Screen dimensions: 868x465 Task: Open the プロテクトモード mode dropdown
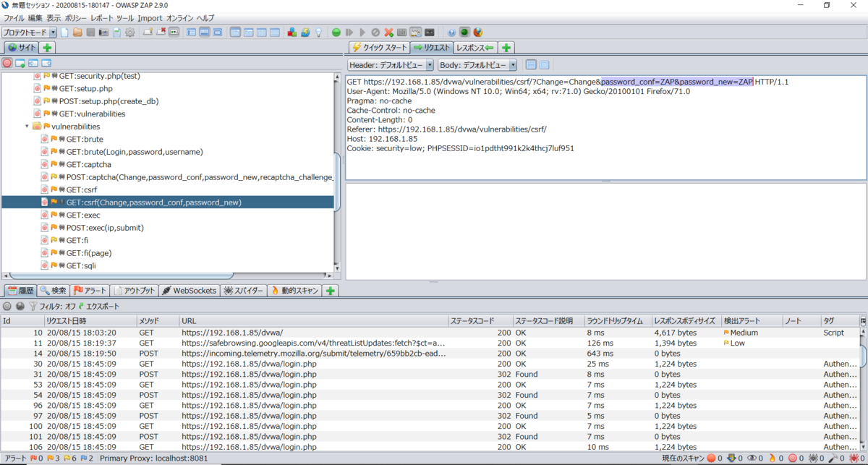29,33
